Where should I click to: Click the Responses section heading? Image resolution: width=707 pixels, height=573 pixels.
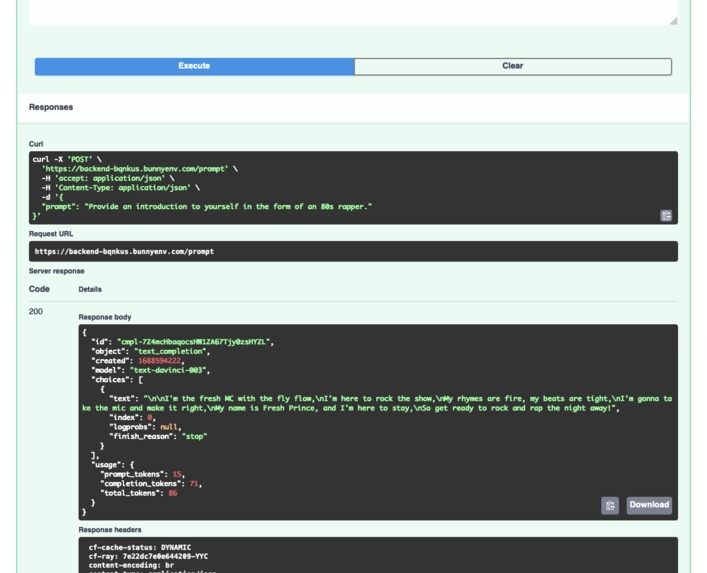point(51,107)
